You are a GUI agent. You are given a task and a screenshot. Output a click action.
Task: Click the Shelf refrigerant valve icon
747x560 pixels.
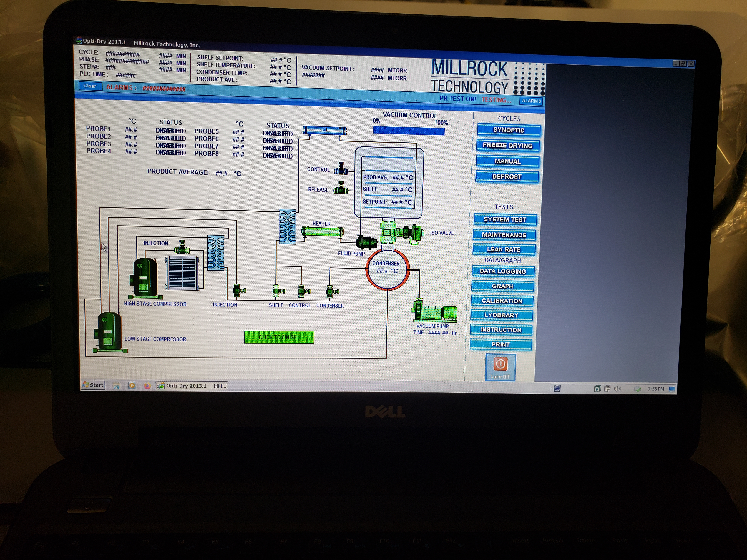(278, 291)
